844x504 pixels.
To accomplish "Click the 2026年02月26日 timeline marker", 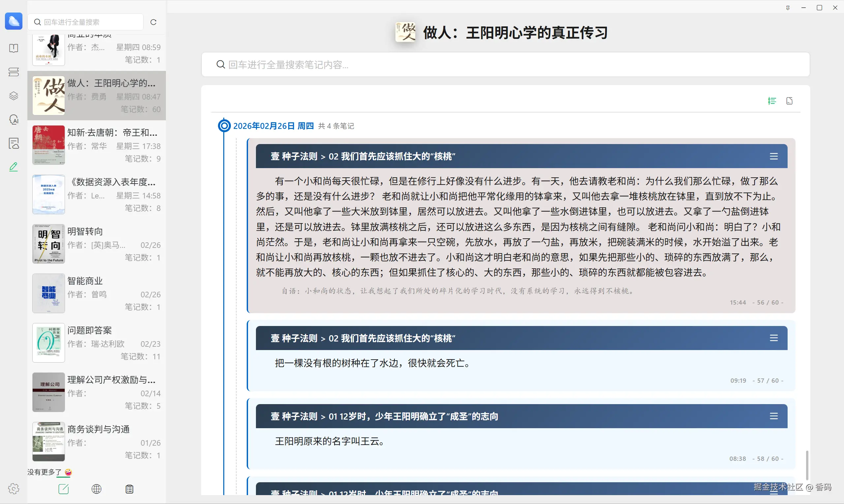I will pos(224,126).
